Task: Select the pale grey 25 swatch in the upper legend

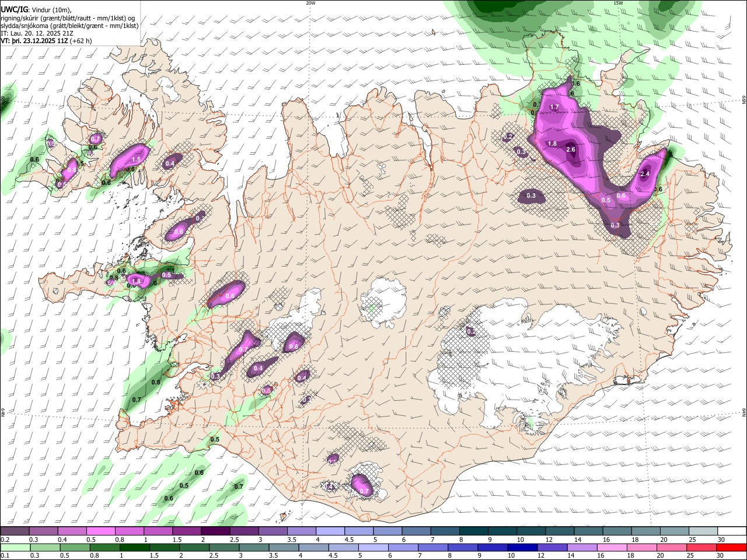Action: pyautogui.click(x=703, y=531)
